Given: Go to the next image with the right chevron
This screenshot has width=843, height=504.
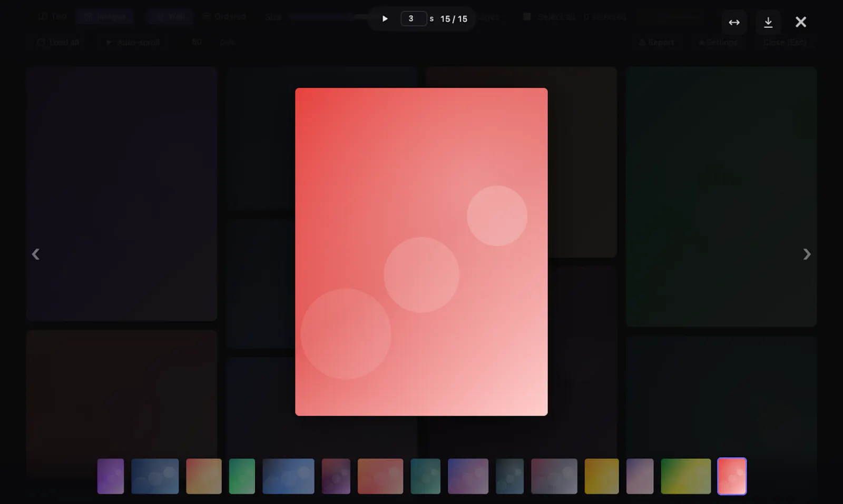Looking at the screenshot, I should pos(807,254).
